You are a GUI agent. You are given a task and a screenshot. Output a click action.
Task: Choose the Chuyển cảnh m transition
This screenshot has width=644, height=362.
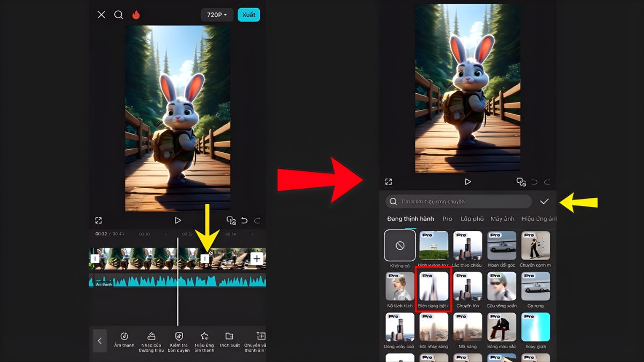(536, 246)
